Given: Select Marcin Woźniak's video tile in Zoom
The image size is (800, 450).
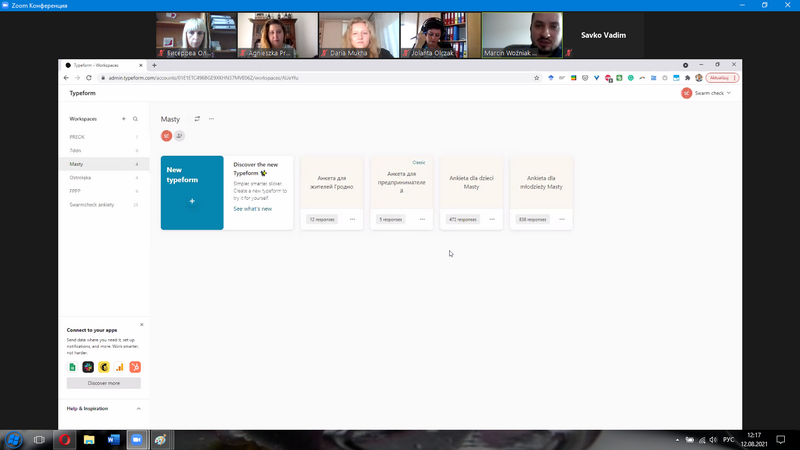Looking at the screenshot, I should (x=522, y=35).
